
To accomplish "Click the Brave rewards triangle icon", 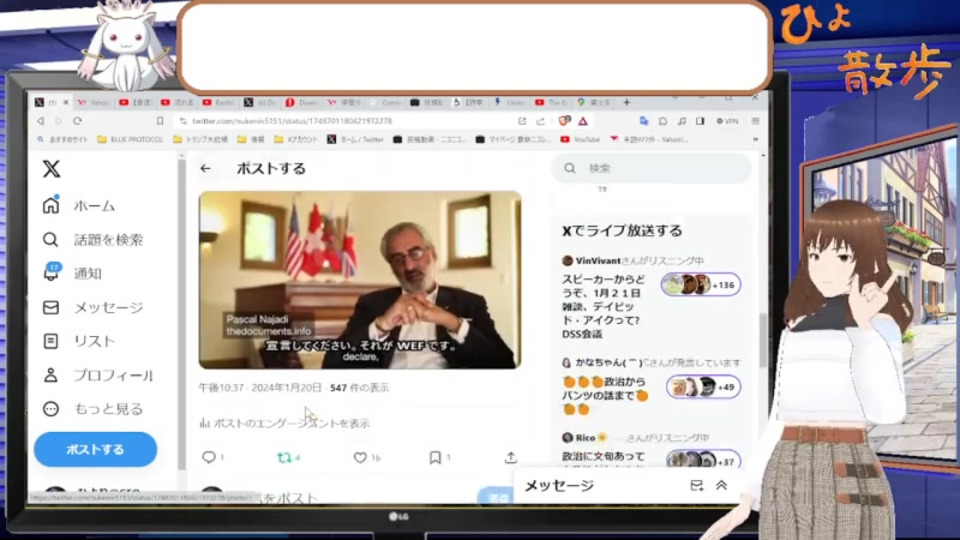I will tap(583, 121).
